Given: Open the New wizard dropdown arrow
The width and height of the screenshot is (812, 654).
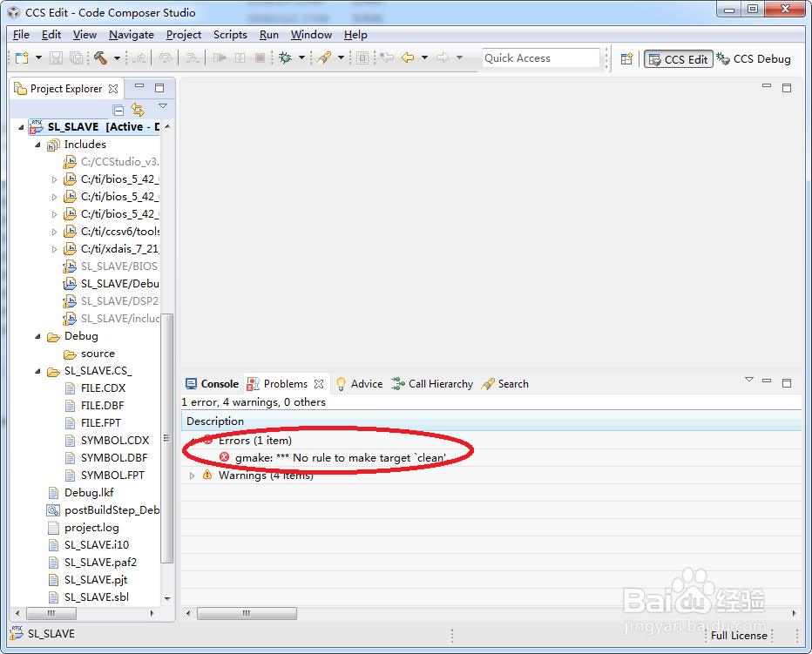Looking at the screenshot, I should 38,58.
